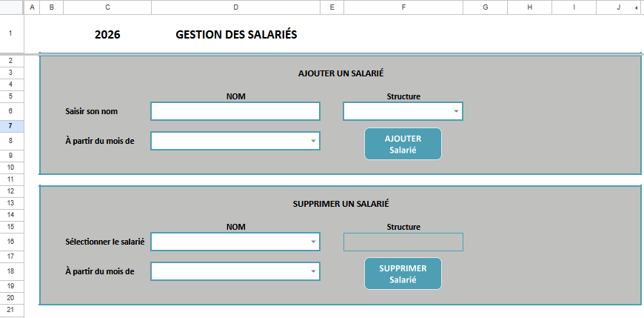The image size is (644, 318).
Task: Select row 7 header
Action: click(10, 126)
